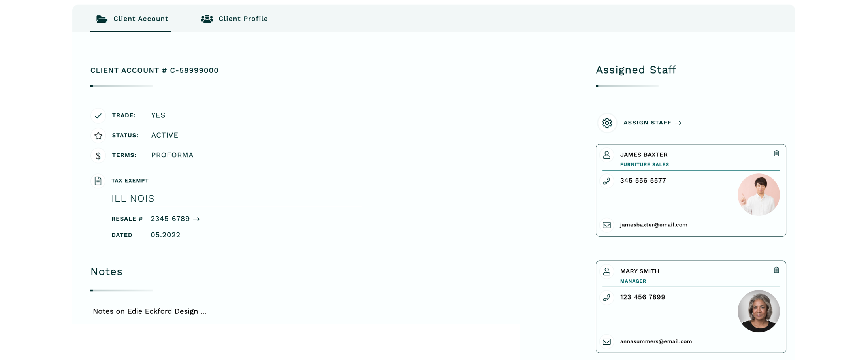Open the Assign Staff link
Screen dimensions: 868x360
click(652, 123)
